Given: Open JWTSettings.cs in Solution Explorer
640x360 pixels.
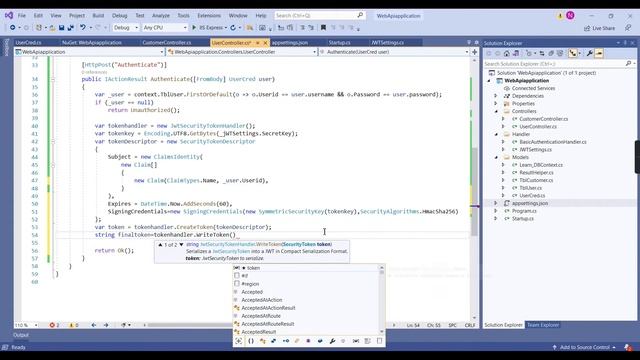Looking at the screenshot, I should point(535,149).
